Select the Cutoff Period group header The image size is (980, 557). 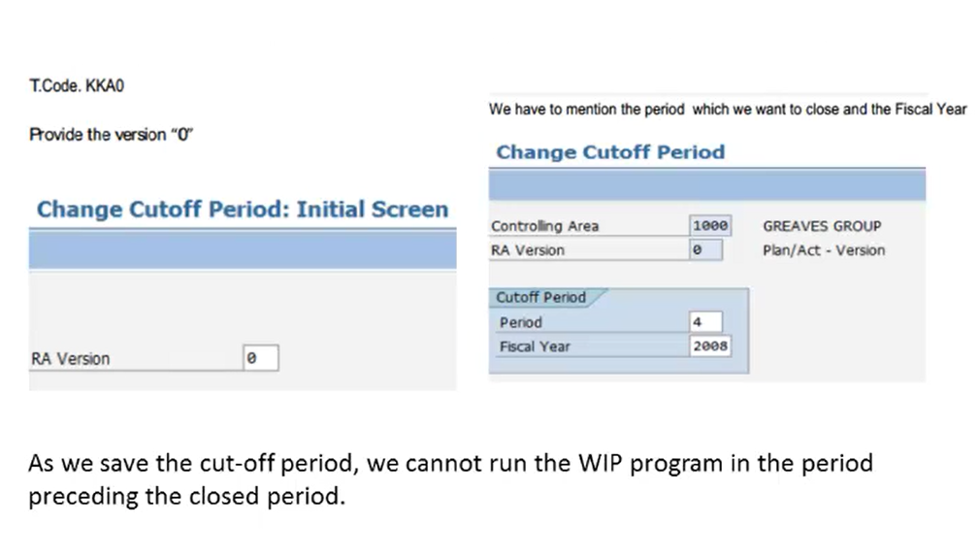coord(541,297)
